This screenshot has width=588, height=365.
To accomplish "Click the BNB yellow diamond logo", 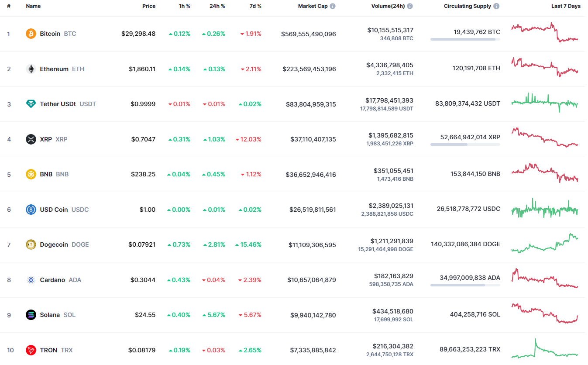I will click(x=30, y=174).
